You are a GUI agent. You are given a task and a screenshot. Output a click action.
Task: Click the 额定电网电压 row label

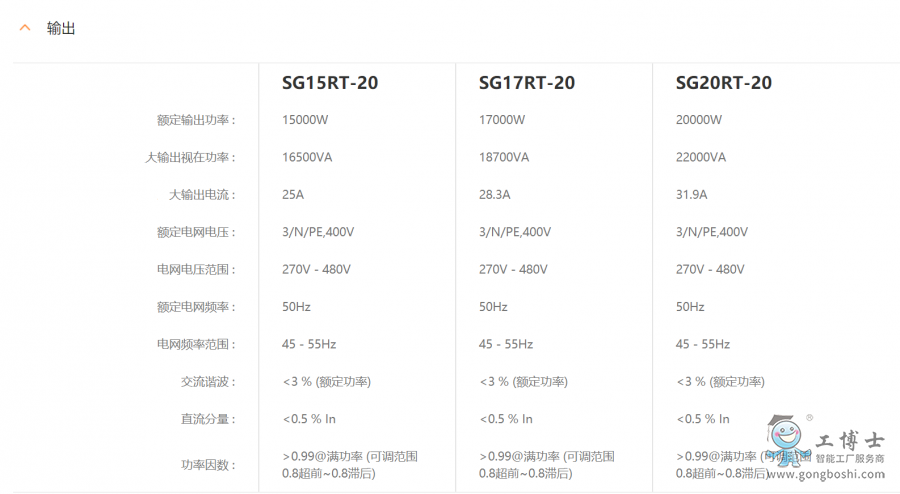point(195,232)
